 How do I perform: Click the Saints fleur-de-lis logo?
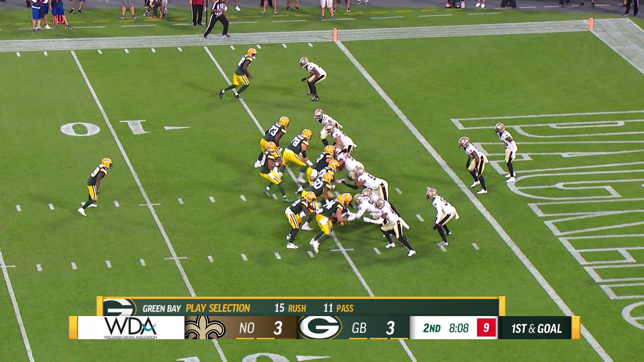click(x=205, y=328)
